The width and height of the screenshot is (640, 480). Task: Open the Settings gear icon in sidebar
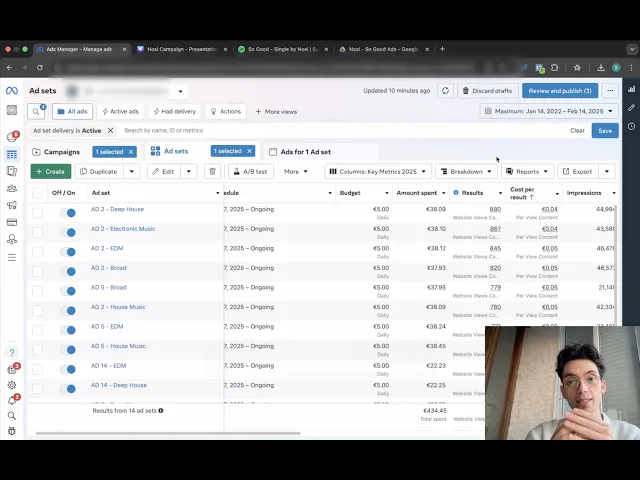pyautogui.click(x=12, y=385)
